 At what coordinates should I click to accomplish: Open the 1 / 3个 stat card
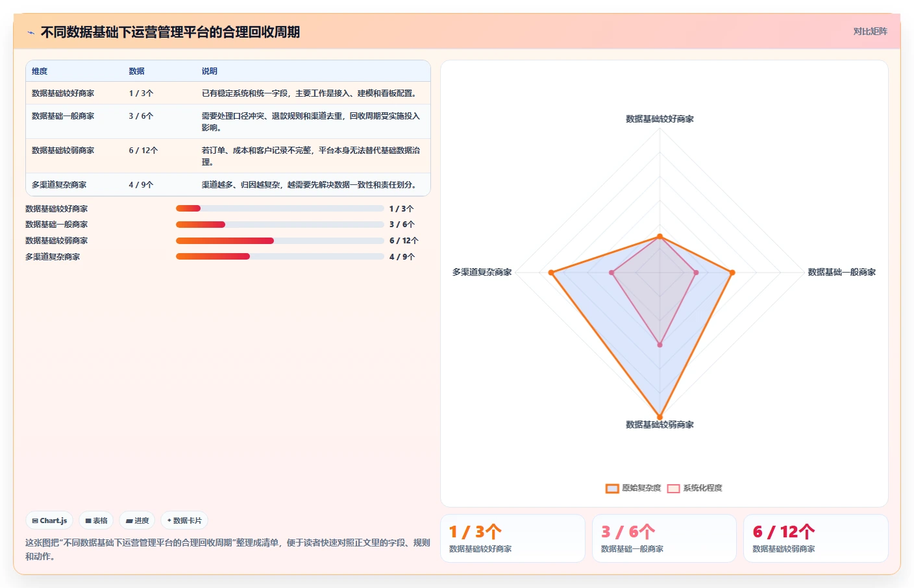point(513,538)
